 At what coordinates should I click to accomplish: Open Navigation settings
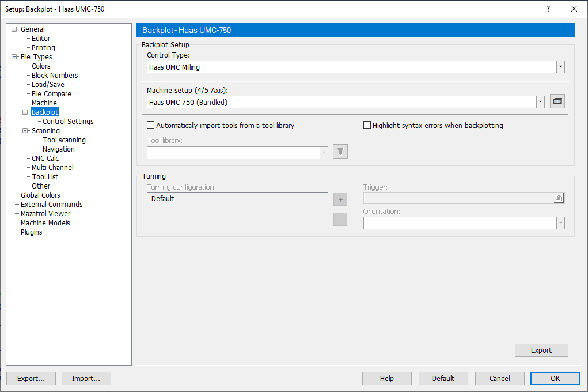coord(59,149)
